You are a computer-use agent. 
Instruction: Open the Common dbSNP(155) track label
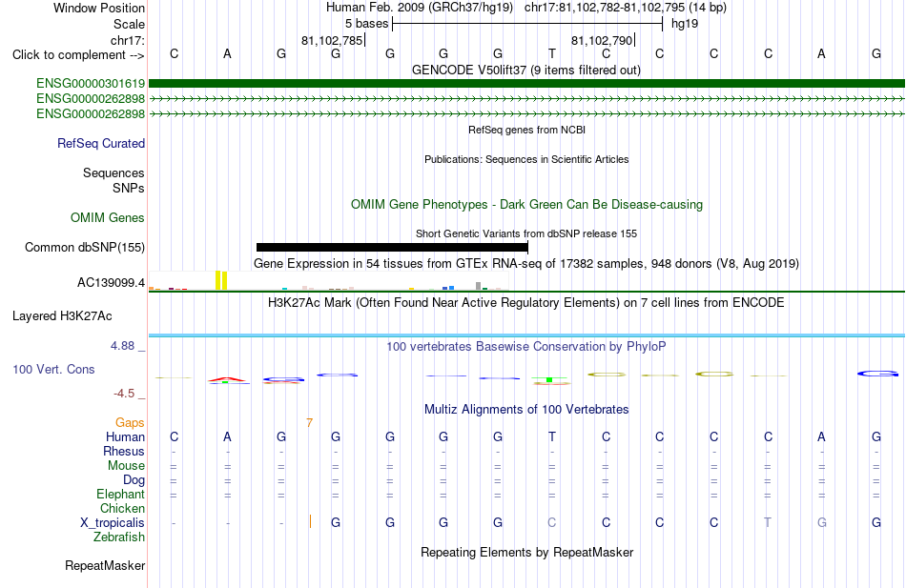[x=85, y=247]
